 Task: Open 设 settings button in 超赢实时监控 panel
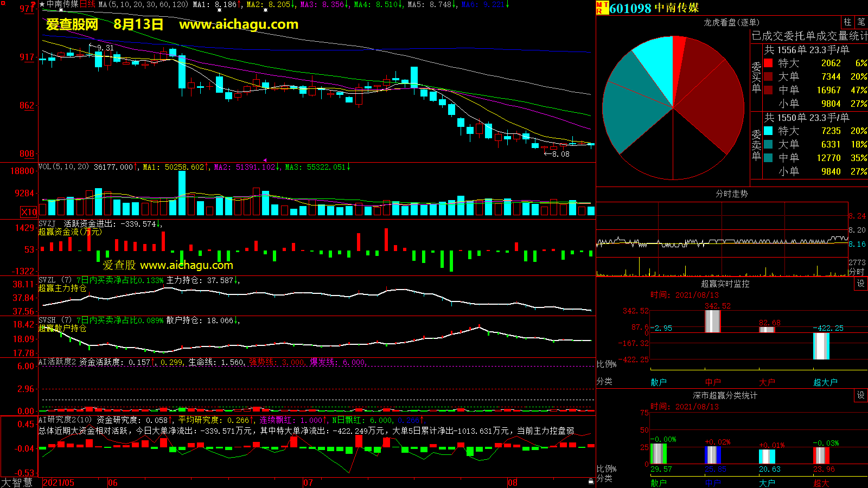[x=861, y=284]
